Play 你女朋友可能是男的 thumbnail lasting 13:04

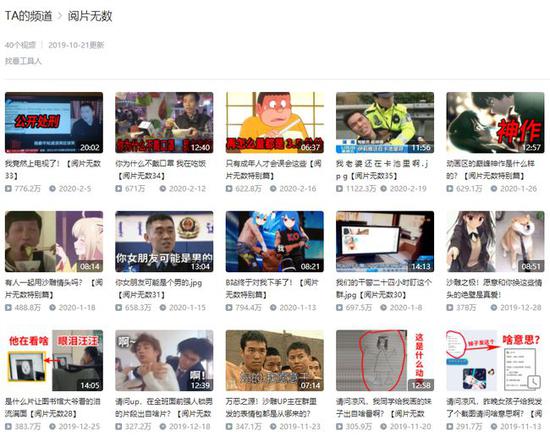[164, 241]
